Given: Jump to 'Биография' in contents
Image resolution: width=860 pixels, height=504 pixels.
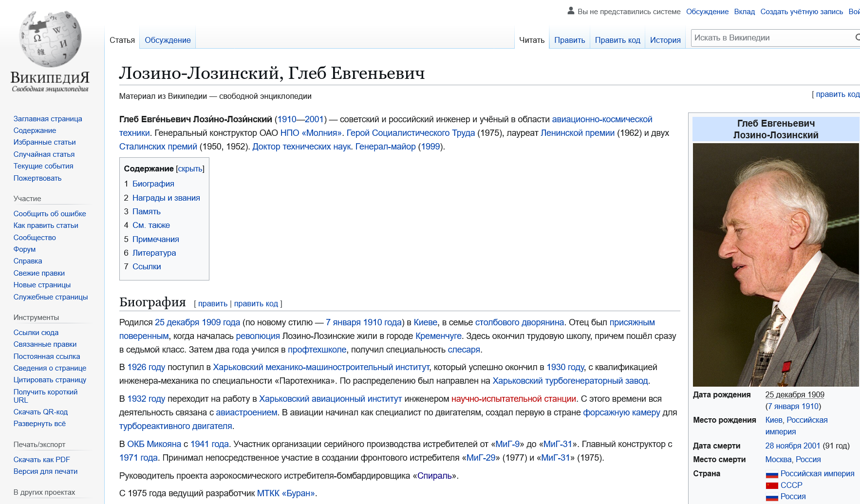Looking at the screenshot, I should click(153, 184).
